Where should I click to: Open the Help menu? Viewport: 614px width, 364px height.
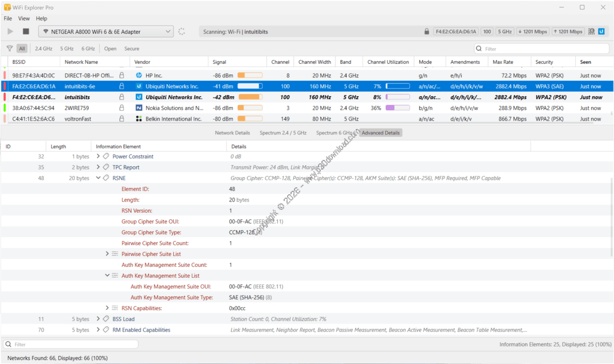point(42,19)
